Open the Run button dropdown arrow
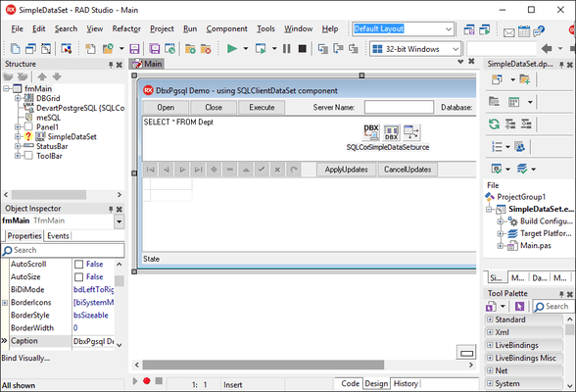Viewport: 576px width, 392px height. pos(245,48)
